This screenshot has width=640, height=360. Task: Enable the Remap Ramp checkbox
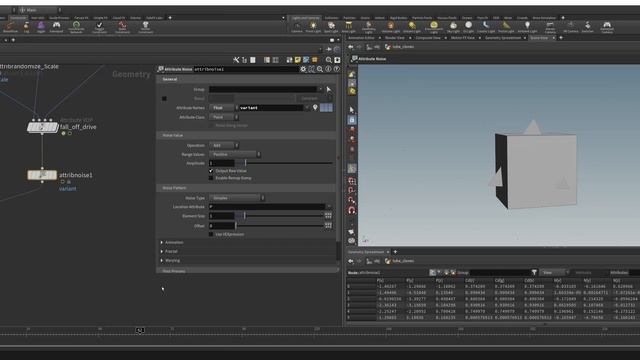211,178
